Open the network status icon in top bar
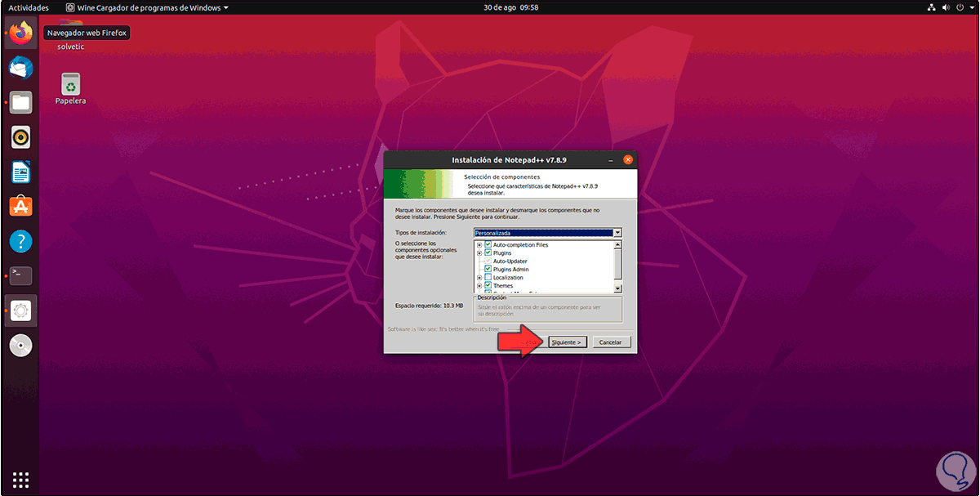980x496 pixels. click(x=932, y=7)
